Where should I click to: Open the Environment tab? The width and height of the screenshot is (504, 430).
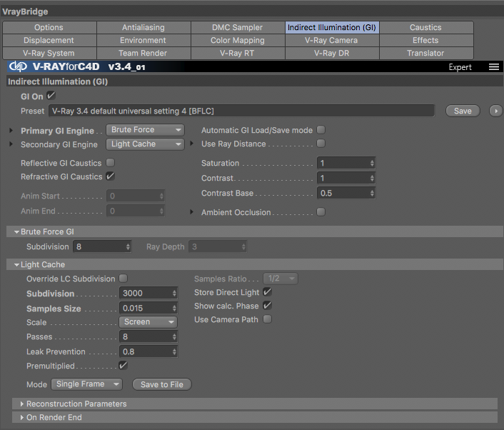[x=143, y=40]
